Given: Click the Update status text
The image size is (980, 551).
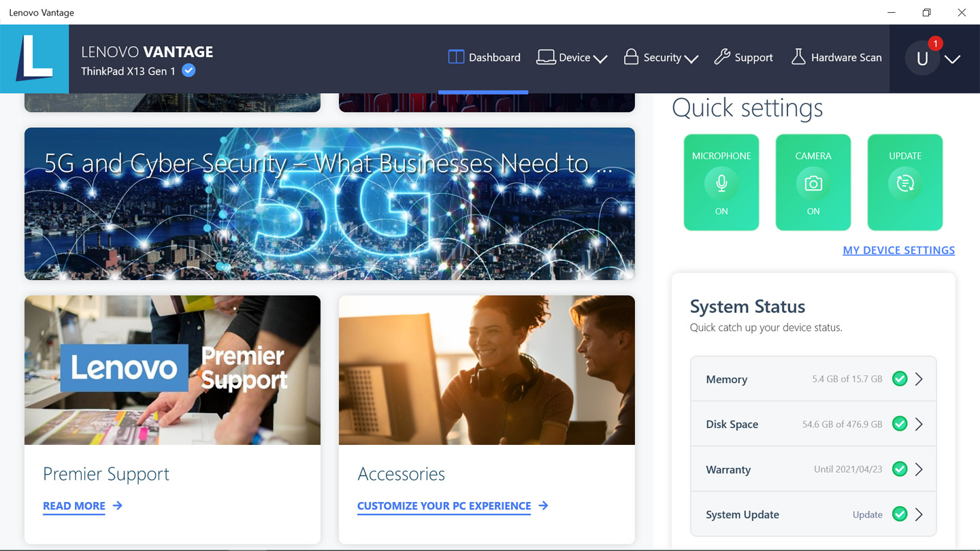Looking at the screenshot, I should click(x=867, y=515).
